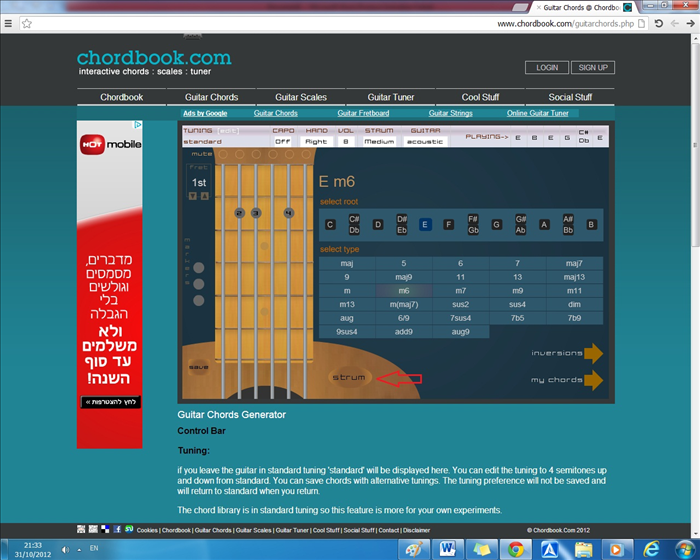Select root note F

[x=449, y=225]
